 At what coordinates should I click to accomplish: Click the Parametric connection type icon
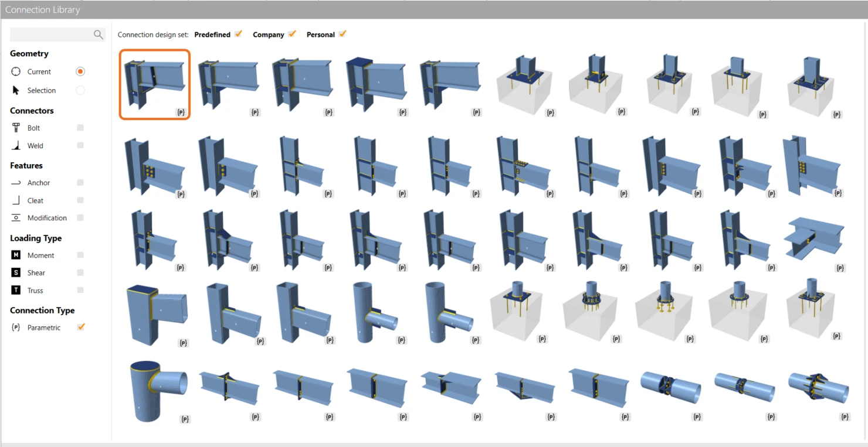(16, 327)
